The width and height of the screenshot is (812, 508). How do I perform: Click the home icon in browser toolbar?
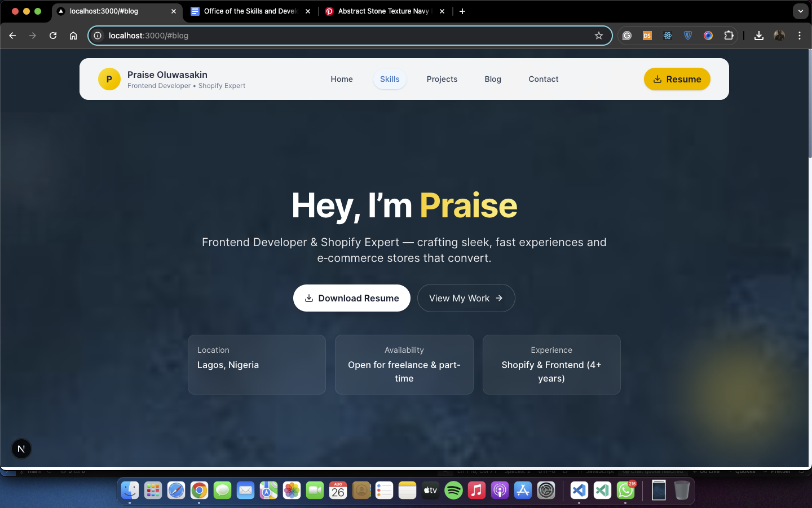click(73, 36)
